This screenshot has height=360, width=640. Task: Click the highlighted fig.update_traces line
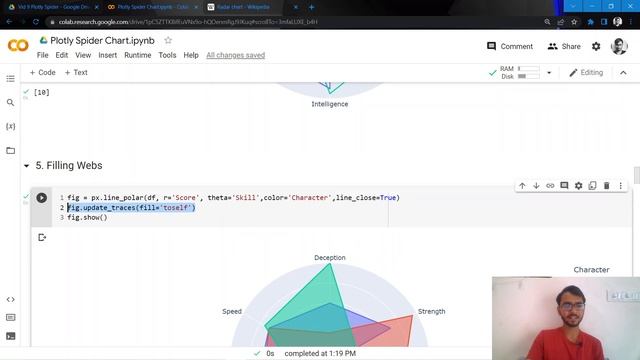point(131,208)
